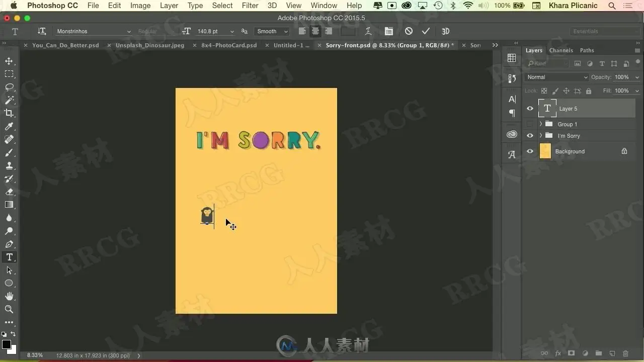Hide the Background layer

pos(530,151)
